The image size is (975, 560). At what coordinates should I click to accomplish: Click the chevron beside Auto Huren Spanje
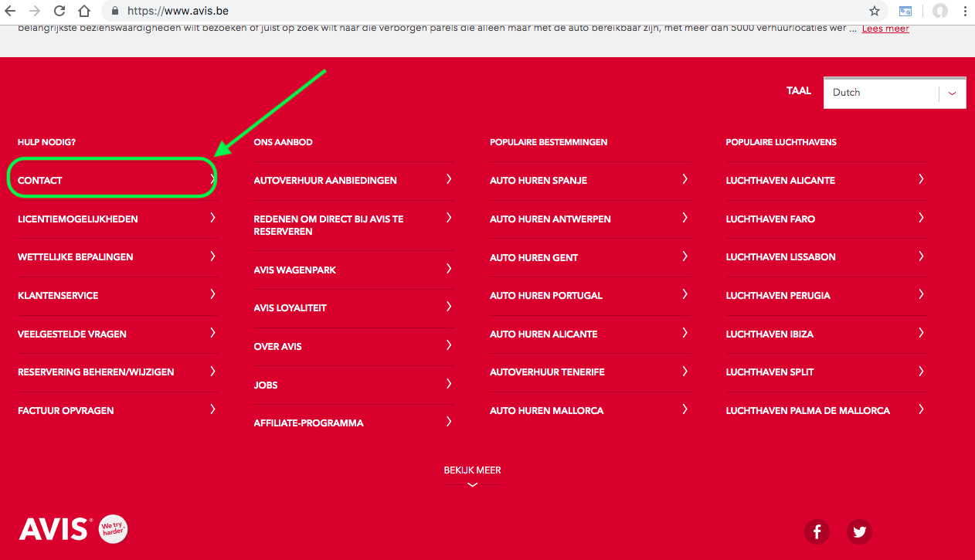coord(685,179)
